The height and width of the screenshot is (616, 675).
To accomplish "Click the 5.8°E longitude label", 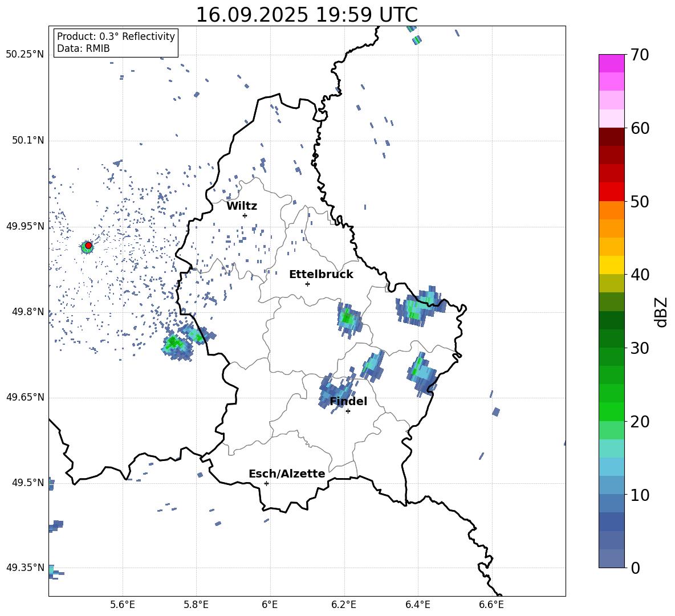I will point(196,605).
